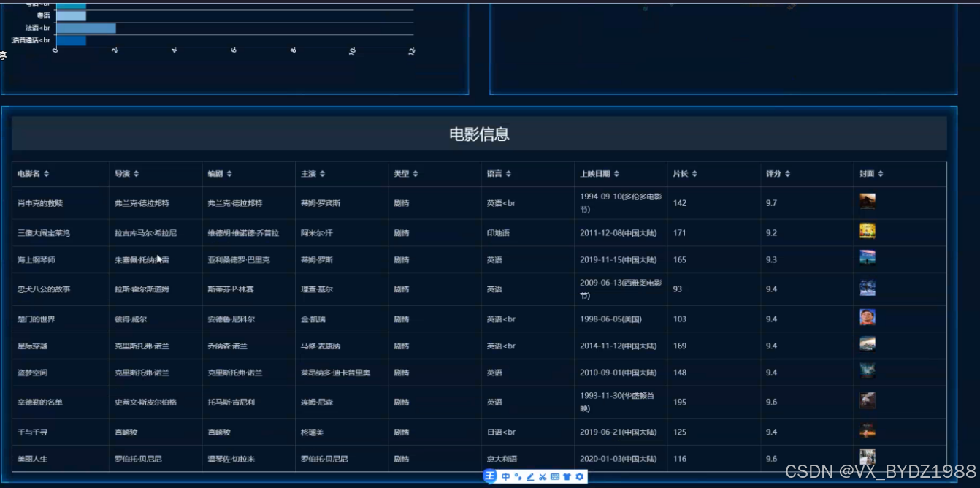This screenshot has width=980, height=488.
Task: Click the 电影信息 table title
Action: [479, 134]
